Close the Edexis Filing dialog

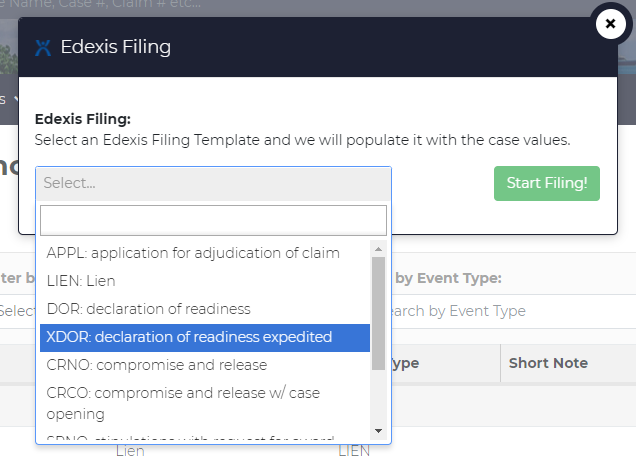(x=610, y=24)
